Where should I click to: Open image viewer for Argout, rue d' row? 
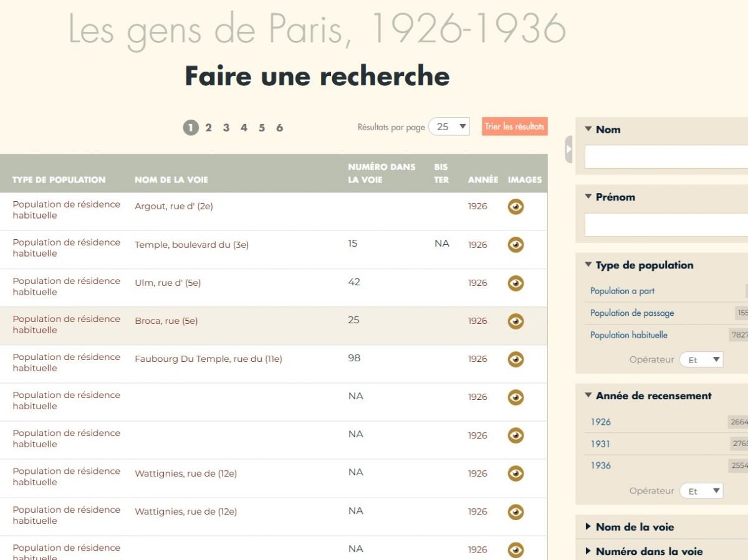(515, 207)
